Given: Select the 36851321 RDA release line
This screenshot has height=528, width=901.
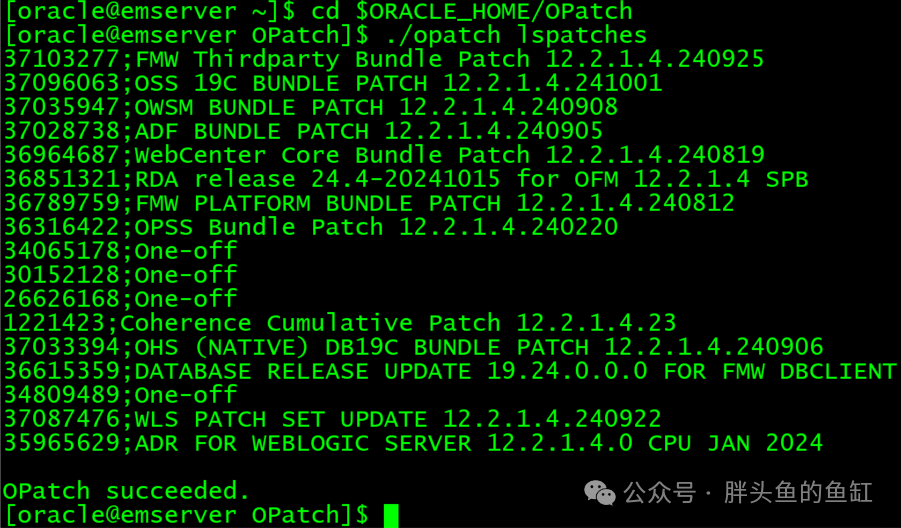Looking at the screenshot, I should coord(406,179).
